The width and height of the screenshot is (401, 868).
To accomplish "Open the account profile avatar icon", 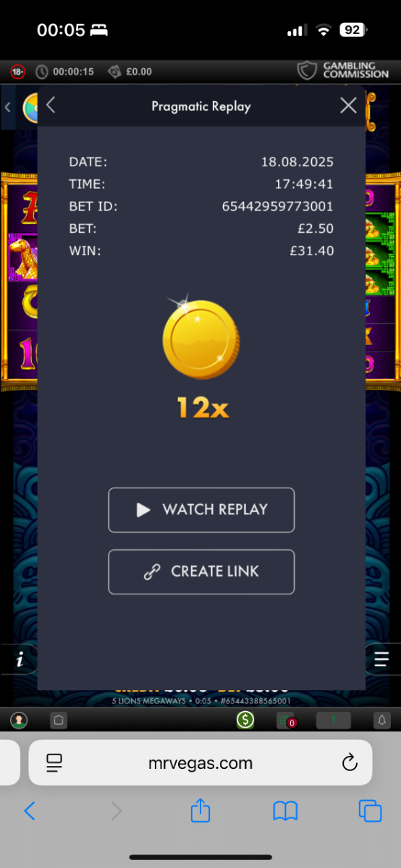I will click(x=19, y=720).
